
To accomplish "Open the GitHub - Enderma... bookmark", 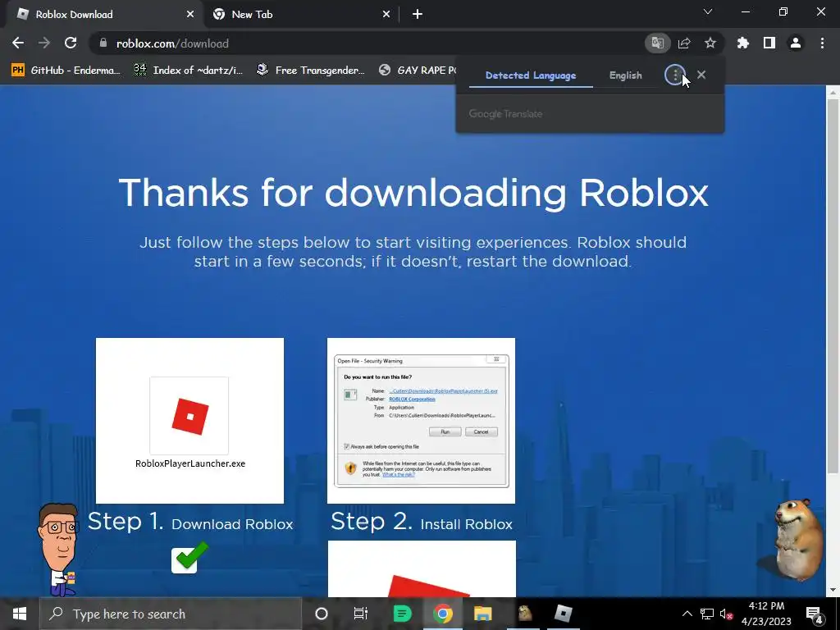I will (66, 71).
